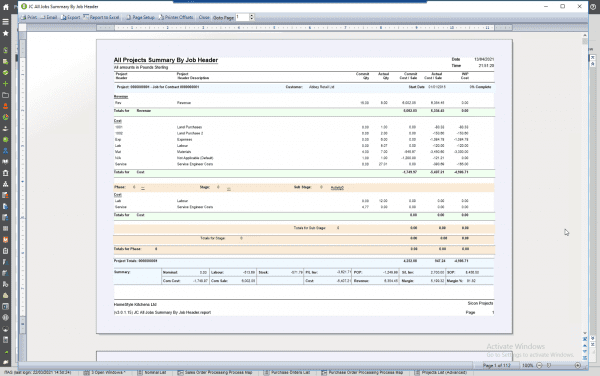Click the 'Page 1 of 112' status indicator

[497, 365]
